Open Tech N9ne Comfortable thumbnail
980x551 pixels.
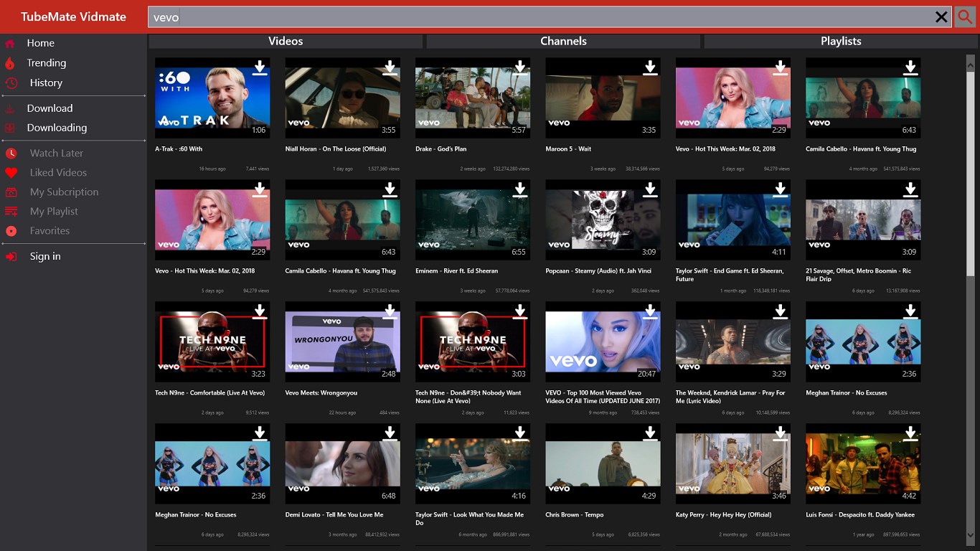(x=212, y=342)
